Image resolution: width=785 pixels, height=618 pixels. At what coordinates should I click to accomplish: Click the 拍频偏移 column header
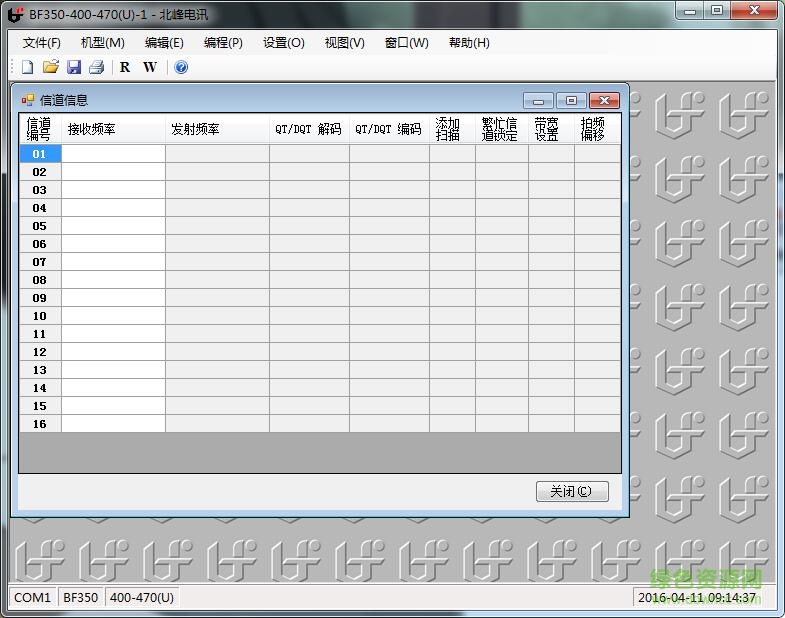pos(598,129)
